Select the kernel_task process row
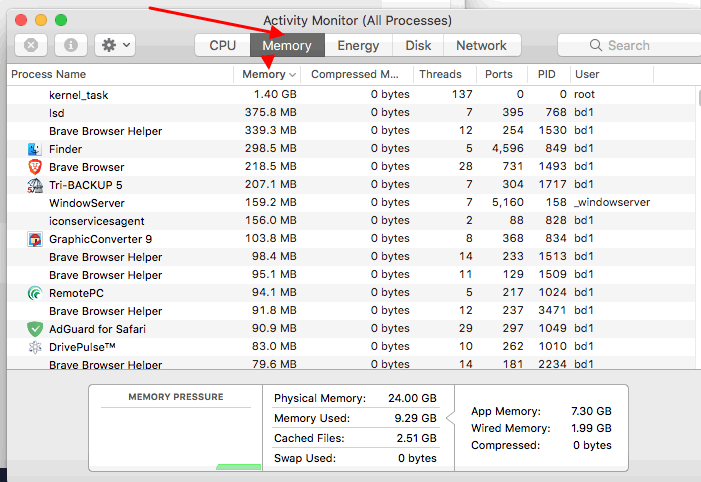 (x=351, y=95)
